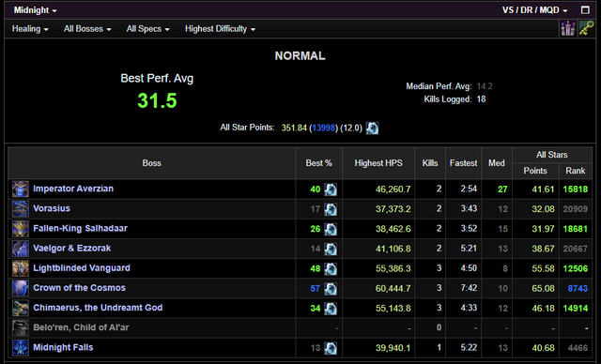This screenshot has height=364, width=601.
Task: Click spec icon in Midnight Falls row
Action: pyautogui.click(x=331, y=348)
